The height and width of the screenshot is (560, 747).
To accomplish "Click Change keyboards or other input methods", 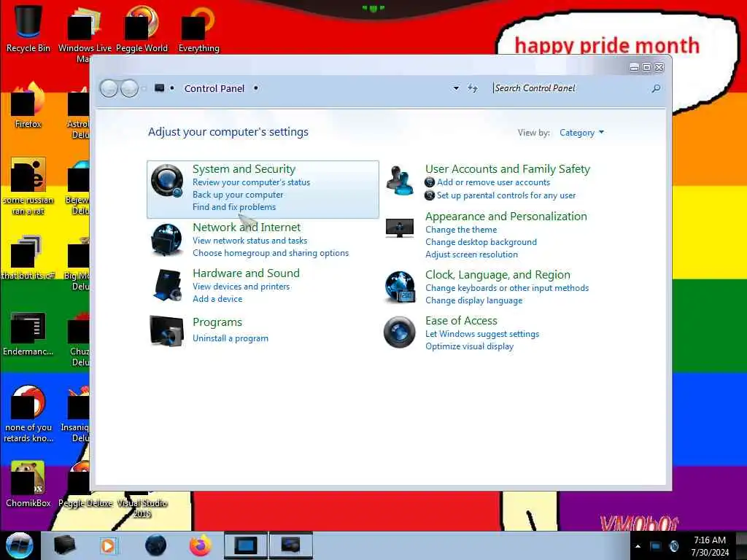I will (507, 288).
